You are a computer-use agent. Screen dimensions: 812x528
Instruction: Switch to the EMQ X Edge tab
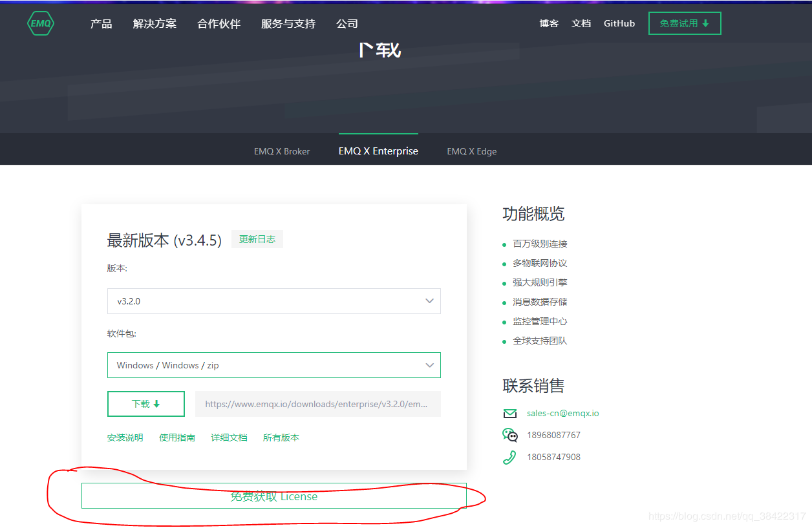tap(471, 151)
